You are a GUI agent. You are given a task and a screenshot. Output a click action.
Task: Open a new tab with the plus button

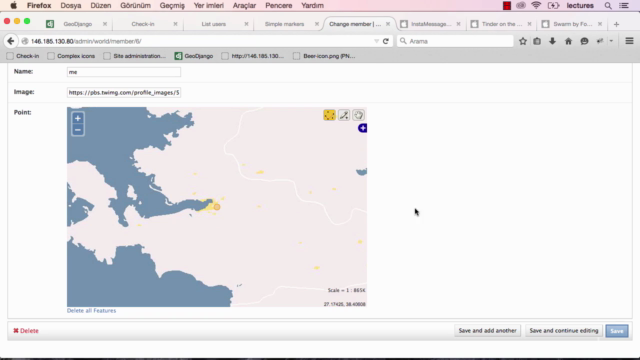(616, 24)
